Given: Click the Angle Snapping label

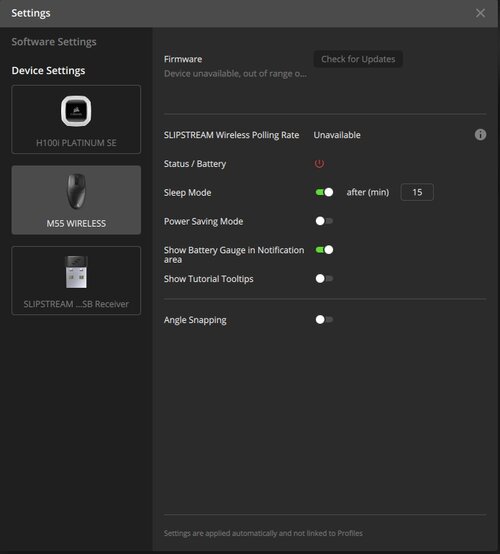Looking at the screenshot, I should pos(195,320).
